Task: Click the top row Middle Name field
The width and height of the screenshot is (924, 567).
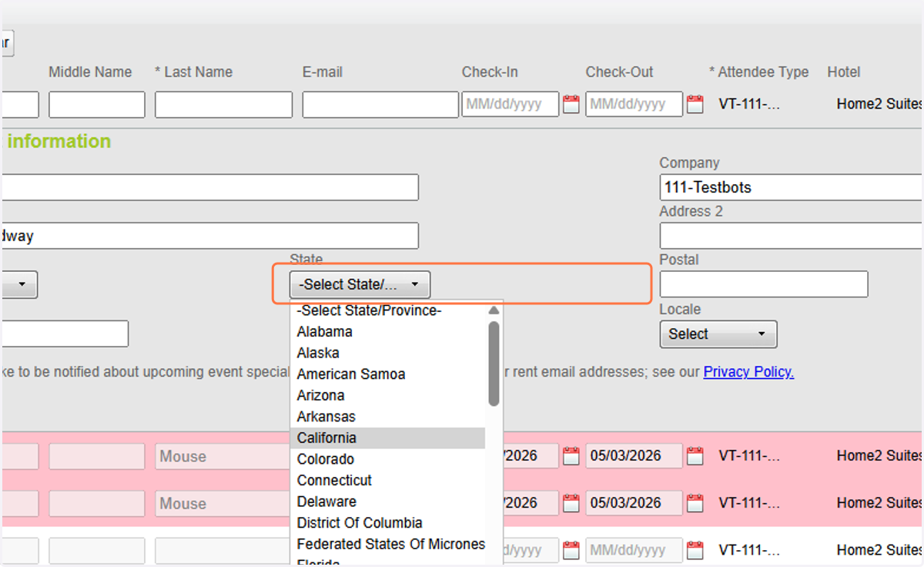Action: tap(97, 105)
